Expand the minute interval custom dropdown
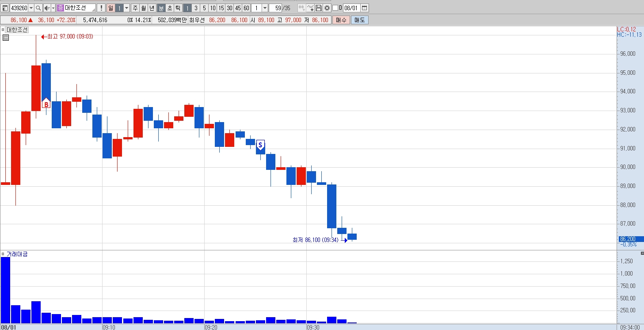The width and height of the screenshot is (644, 330). tap(265, 8)
